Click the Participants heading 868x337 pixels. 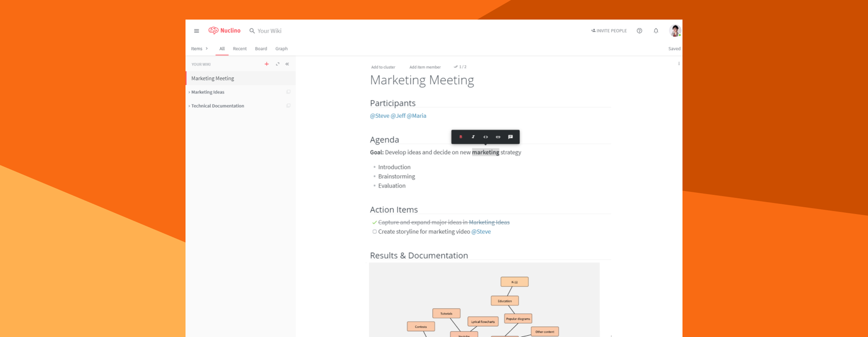pos(392,103)
